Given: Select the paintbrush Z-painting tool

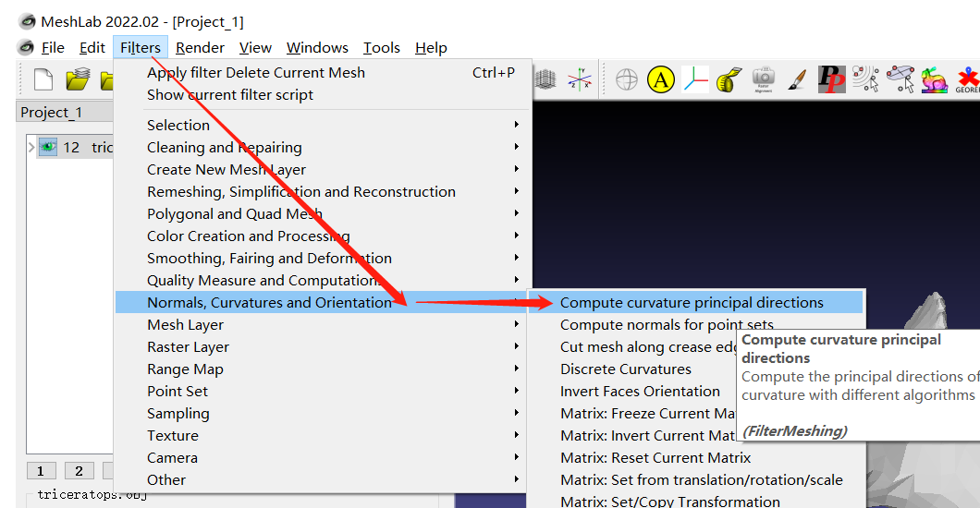Looking at the screenshot, I should pos(797,79).
